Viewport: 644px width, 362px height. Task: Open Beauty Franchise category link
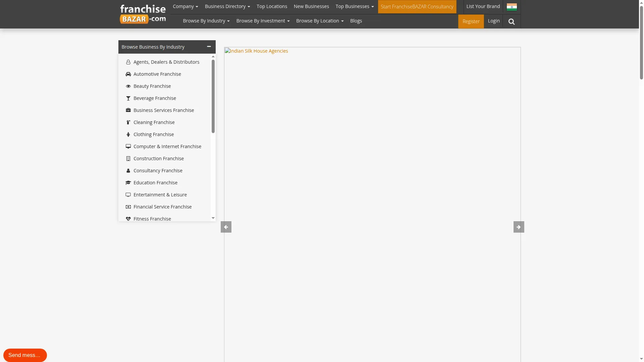pyautogui.click(x=152, y=86)
